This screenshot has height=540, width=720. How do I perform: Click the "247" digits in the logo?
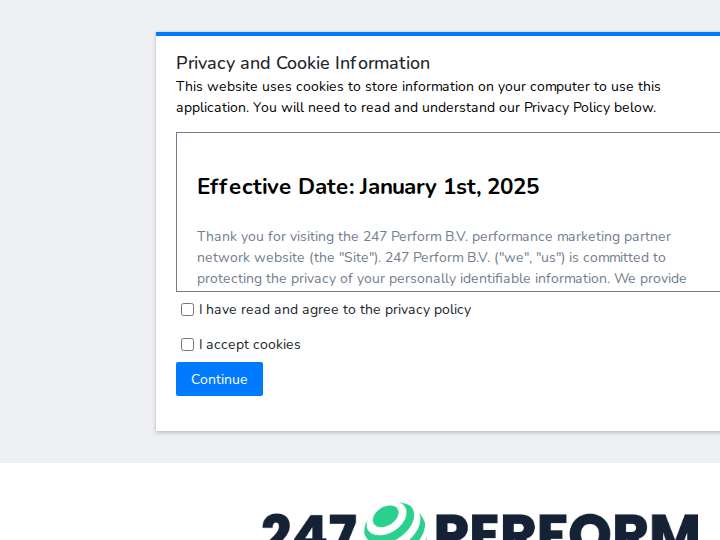(308, 528)
